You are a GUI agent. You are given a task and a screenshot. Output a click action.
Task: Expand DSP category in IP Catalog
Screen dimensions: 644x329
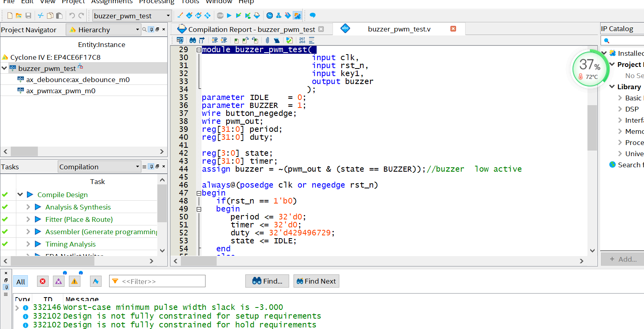coord(620,109)
